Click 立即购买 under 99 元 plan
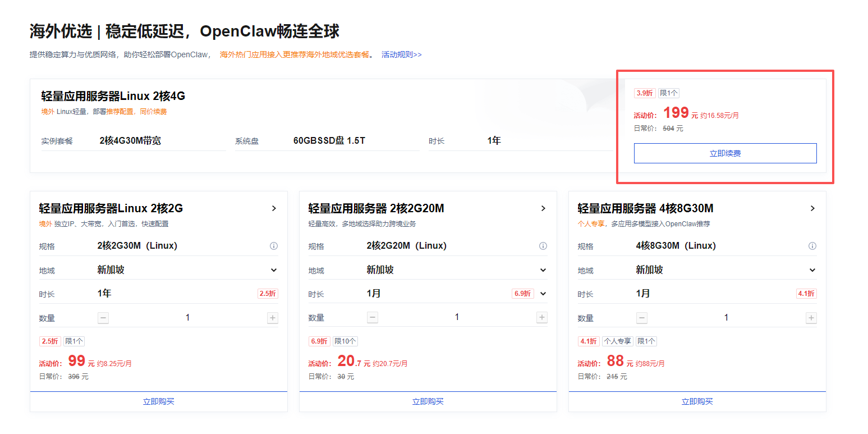Screen dimensions: 868x434 159,401
